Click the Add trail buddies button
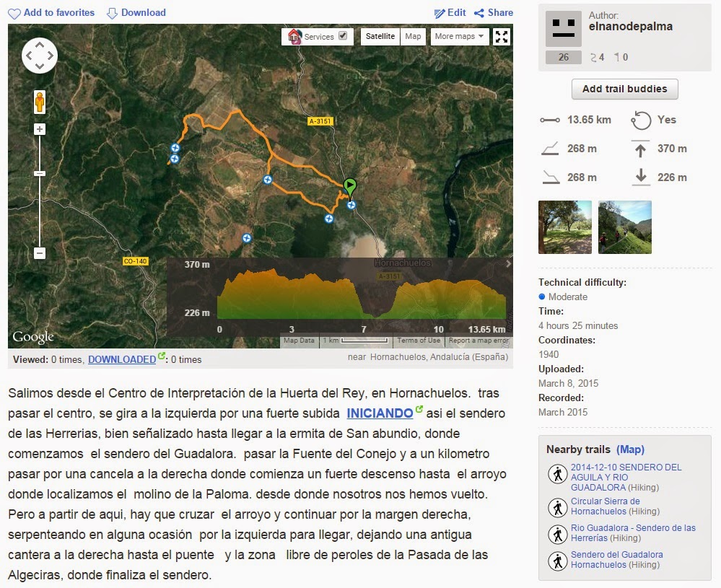 click(x=624, y=89)
